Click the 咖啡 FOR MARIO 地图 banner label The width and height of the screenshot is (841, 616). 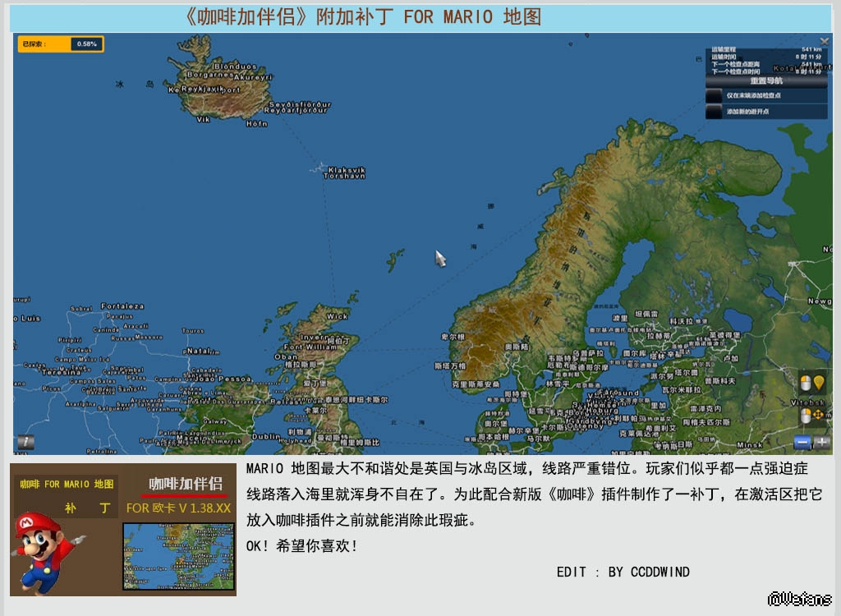pyautogui.click(x=67, y=485)
